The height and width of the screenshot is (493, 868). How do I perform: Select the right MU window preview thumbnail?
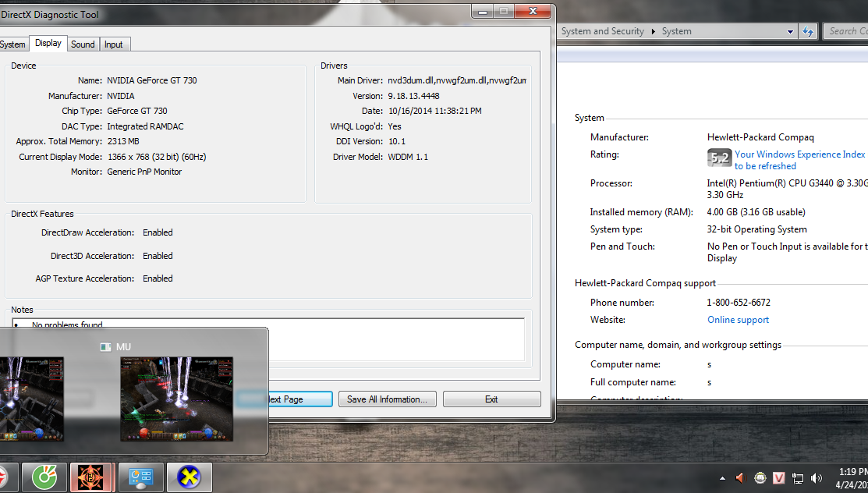(x=176, y=399)
